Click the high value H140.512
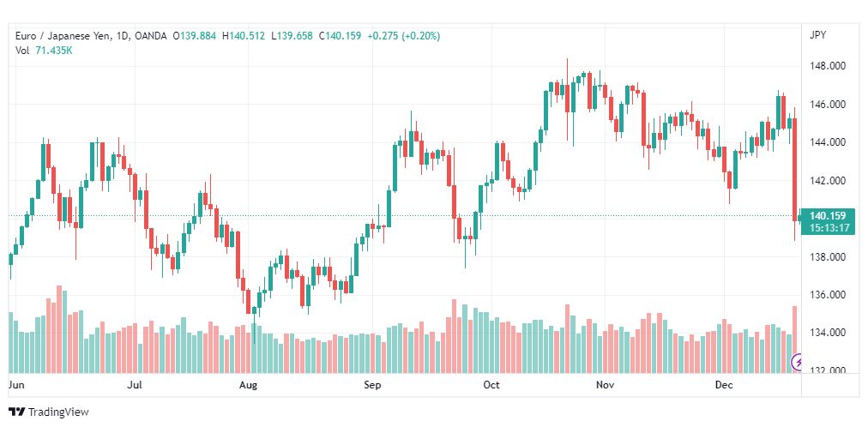868x427 pixels. [x=243, y=36]
